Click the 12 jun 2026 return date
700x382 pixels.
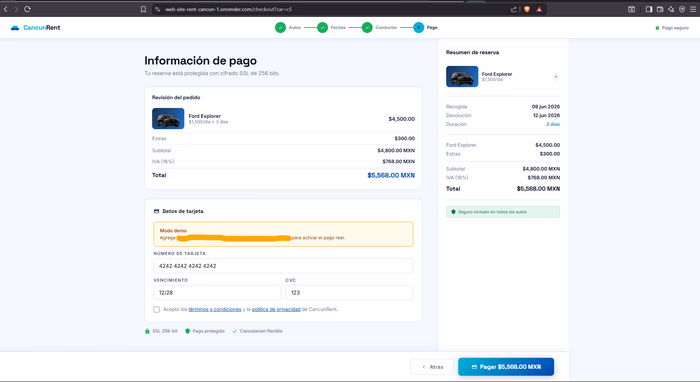tap(546, 116)
